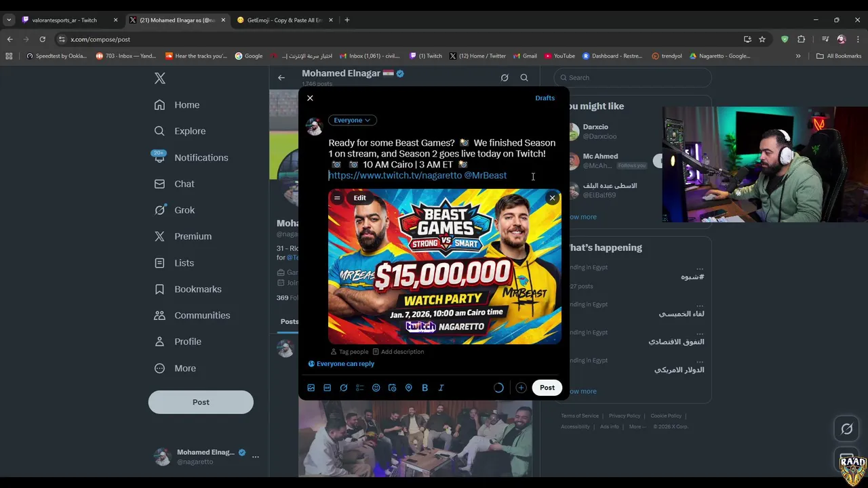The image size is (868, 488).
Task: Click the white Post button in compose dialog
Action: 547,388
